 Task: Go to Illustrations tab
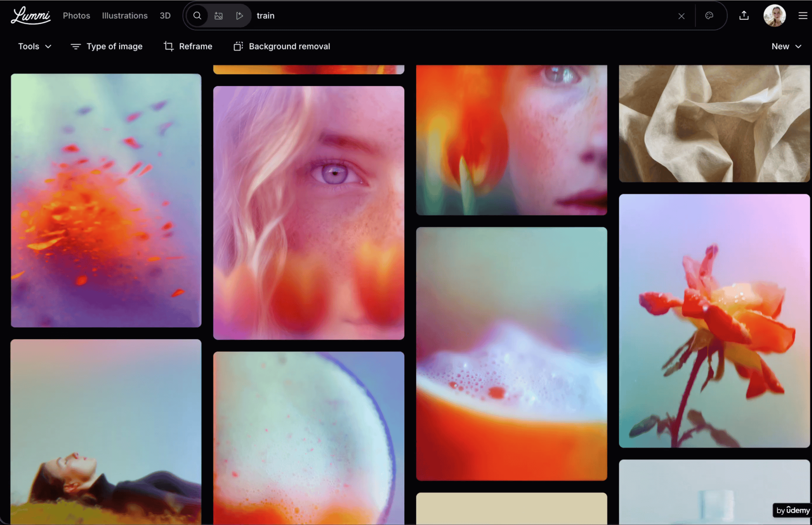click(x=125, y=16)
